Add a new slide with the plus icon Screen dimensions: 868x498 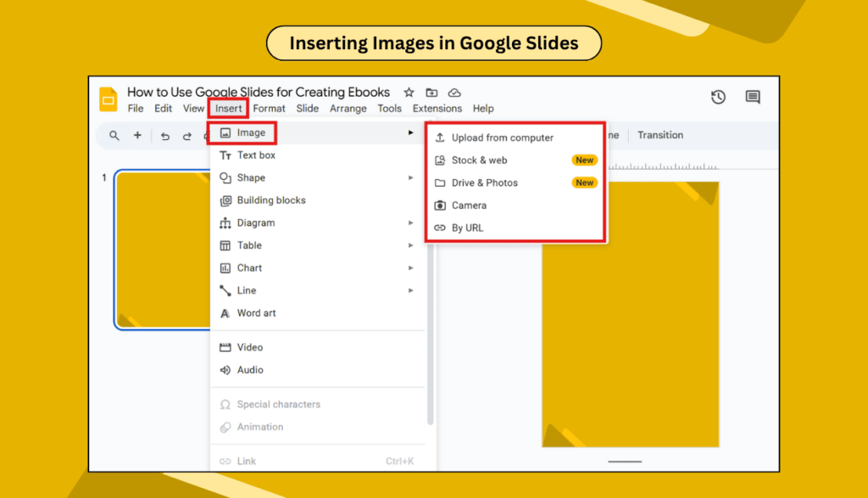(x=137, y=135)
